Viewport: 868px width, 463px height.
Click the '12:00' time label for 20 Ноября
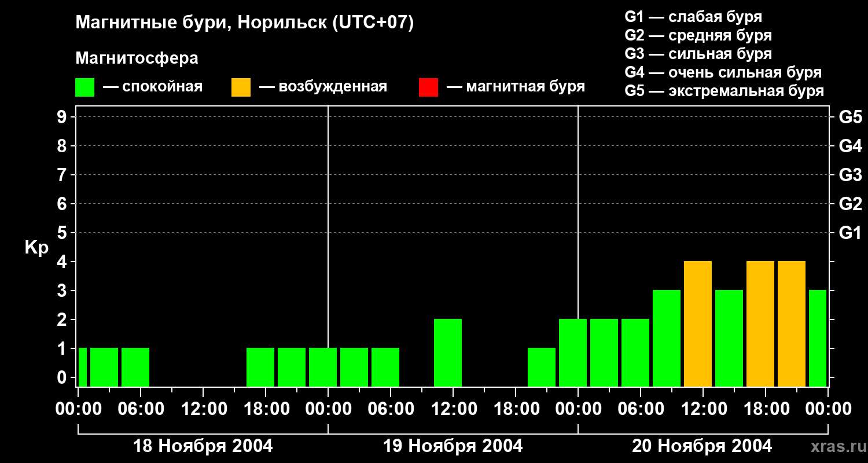tap(703, 409)
